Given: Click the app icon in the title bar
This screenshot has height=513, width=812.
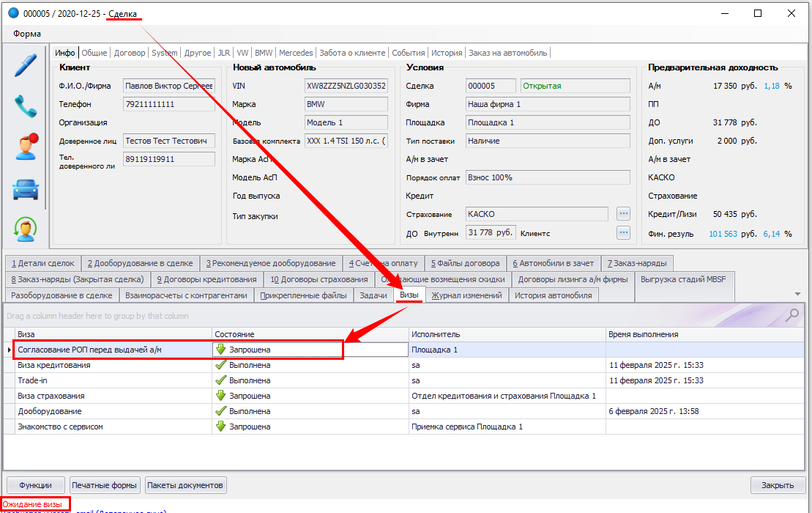Looking at the screenshot, I should [x=13, y=13].
